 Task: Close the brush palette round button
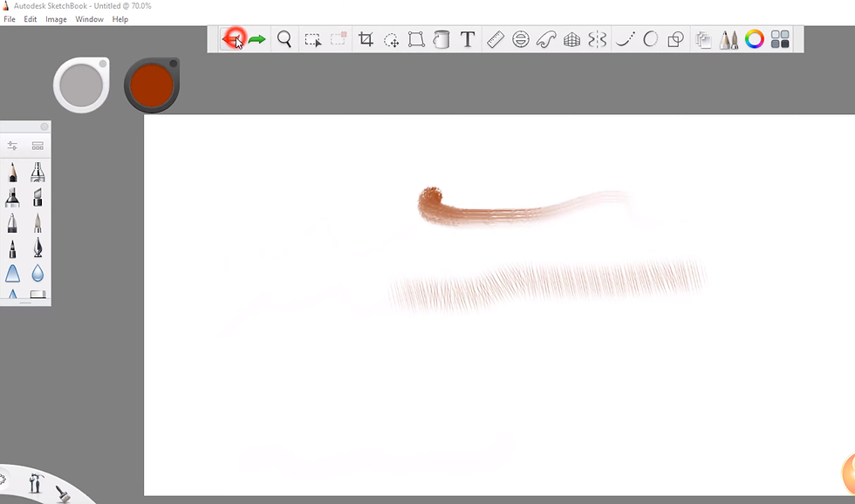pyautogui.click(x=44, y=126)
